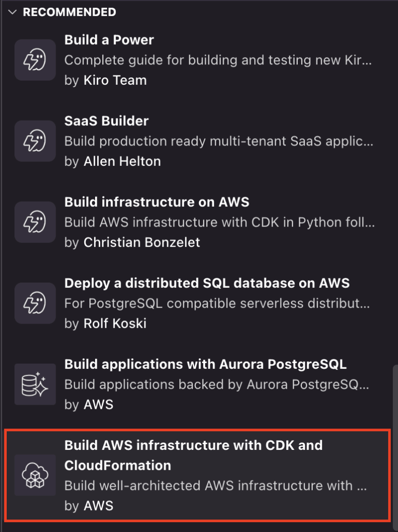Click the Christian Bonzelet author name

(141, 242)
